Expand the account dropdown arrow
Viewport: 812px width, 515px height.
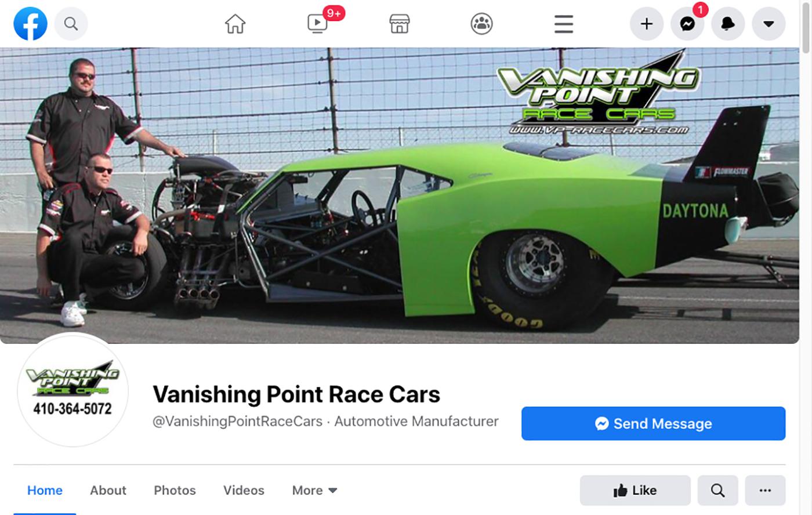768,24
